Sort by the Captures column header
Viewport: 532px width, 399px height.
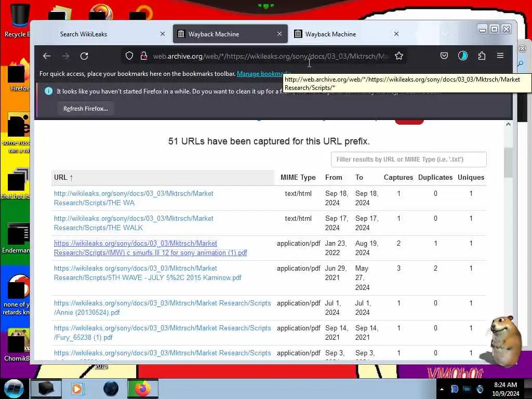point(398,178)
